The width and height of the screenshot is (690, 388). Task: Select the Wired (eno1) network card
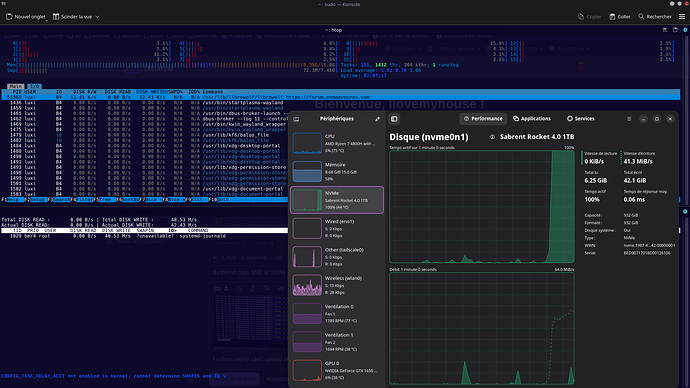coord(337,228)
